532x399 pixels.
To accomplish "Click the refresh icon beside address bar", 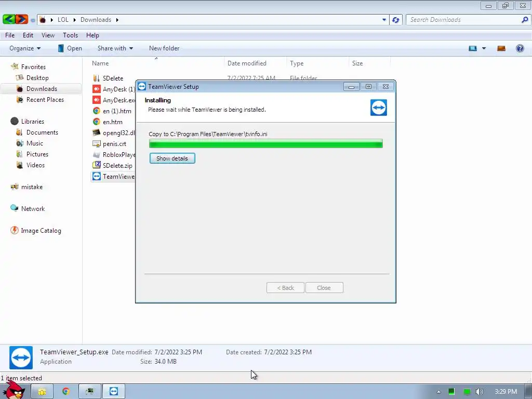I will (395, 20).
